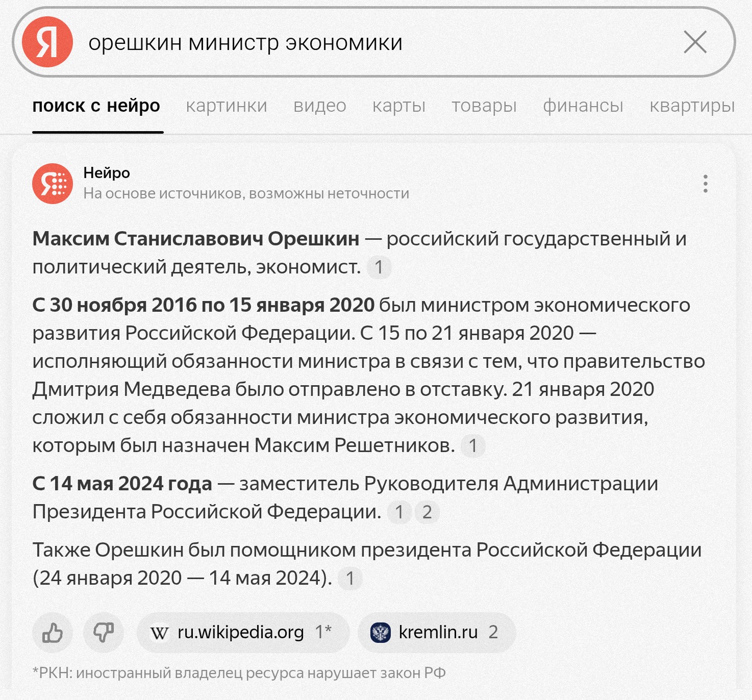The width and height of the screenshot is (752, 700).
Task: Open the ru.wikipedia.org source chip
Action: [x=243, y=633]
